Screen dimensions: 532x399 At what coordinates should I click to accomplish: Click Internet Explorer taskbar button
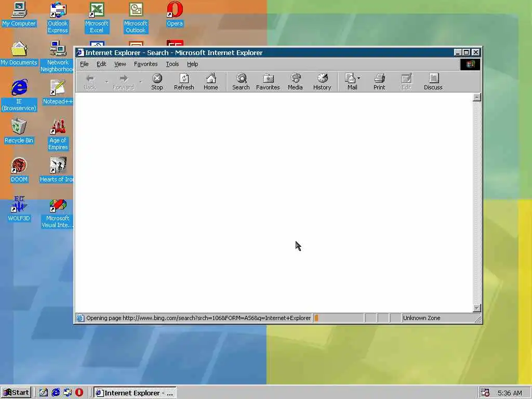135,393
